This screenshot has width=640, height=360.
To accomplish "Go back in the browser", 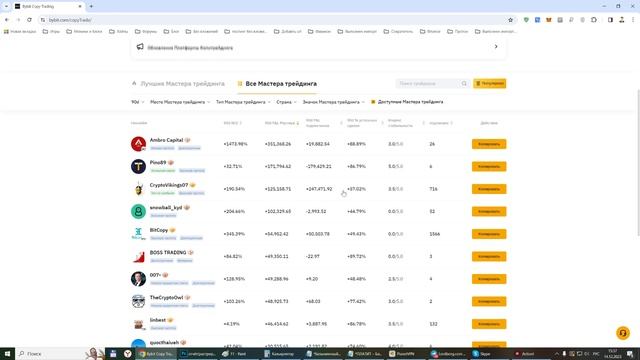I will [7, 20].
